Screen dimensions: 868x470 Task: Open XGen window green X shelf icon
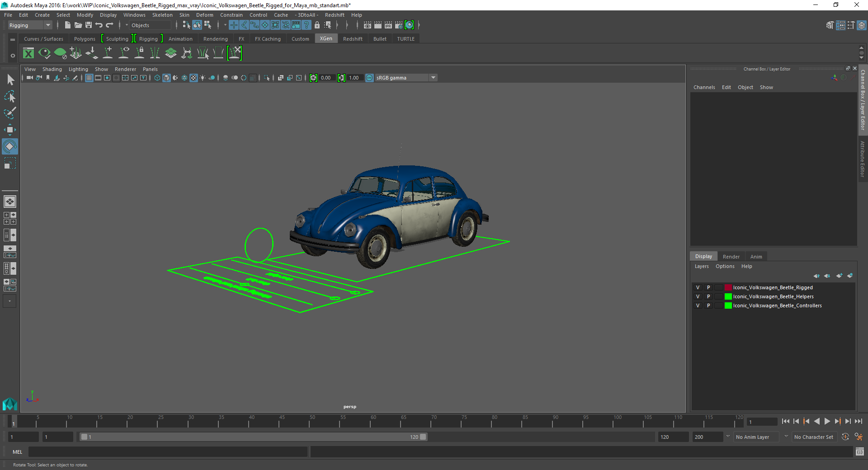tap(28, 53)
